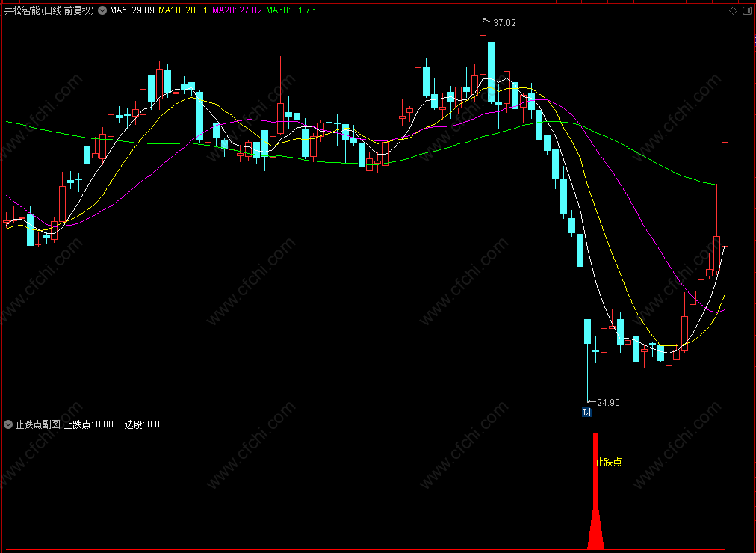Select the MA10: 28.31 label
The width and height of the screenshot is (756, 553).
click(183, 10)
